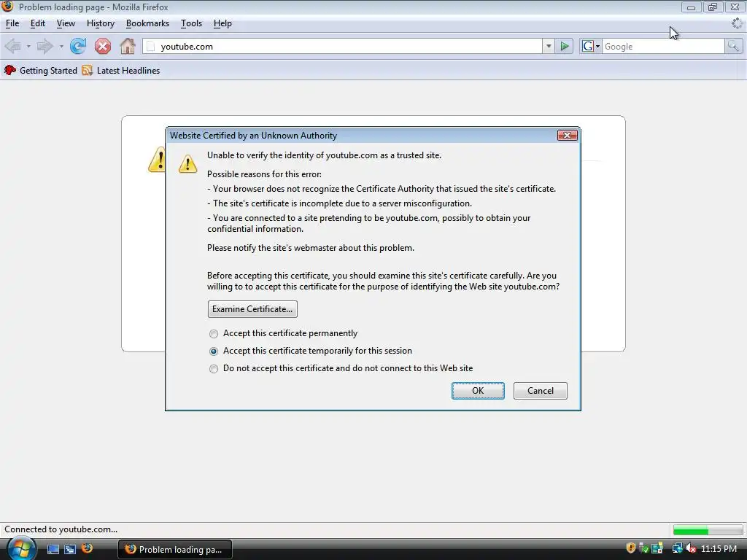Viewport: 747px width, 560px height.
Task: Click the Google search input field
Action: (x=663, y=46)
